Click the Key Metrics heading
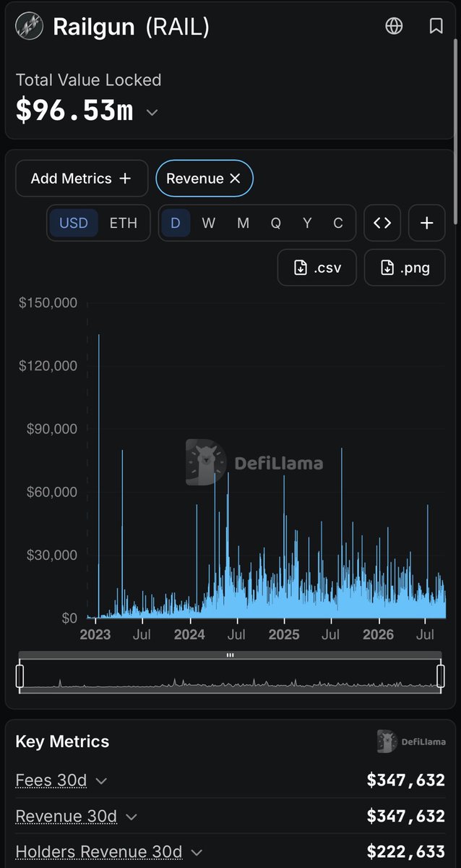This screenshot has height=868, width=461. click(62, 741)
